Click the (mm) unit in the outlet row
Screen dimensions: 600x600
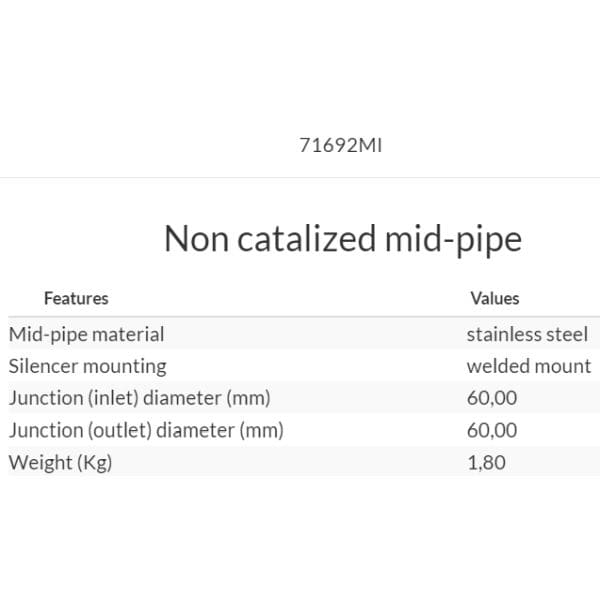[x=262, y=430]
